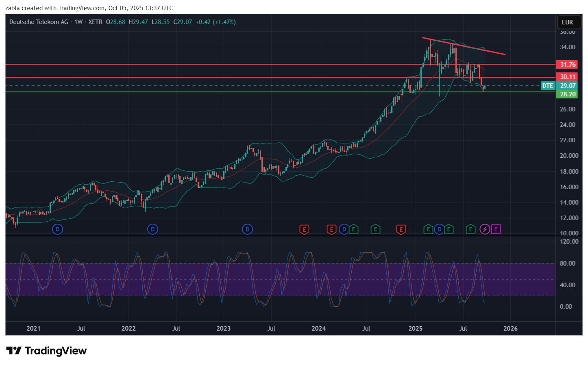Open the magenta upcoming earnings marker

[x=496, y=229]
